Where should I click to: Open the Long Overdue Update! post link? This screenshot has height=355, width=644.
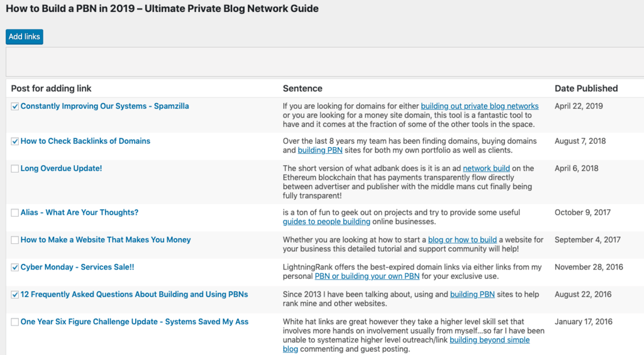pos(61,168)
